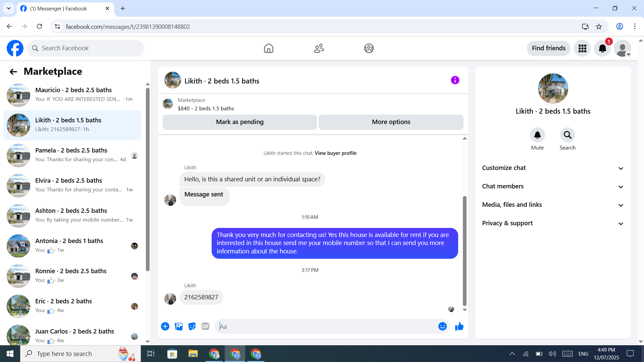This screenshot has width=644, height=362.
Task: Open the emoji picker in message box
Action: coord(442,326)
